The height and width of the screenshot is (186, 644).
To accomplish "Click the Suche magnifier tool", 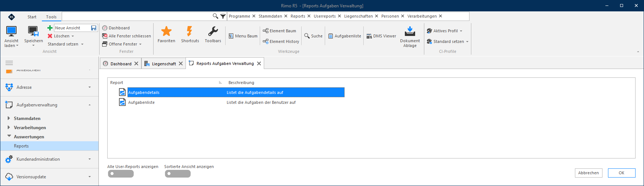I will pos(313,36).
